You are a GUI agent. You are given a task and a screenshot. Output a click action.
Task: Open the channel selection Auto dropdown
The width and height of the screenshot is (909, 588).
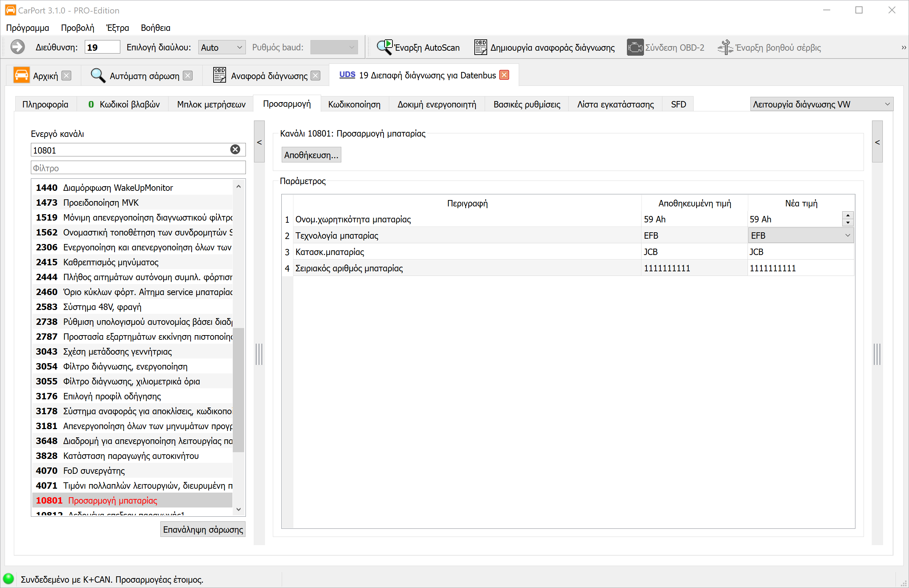(x=221, y=48)
